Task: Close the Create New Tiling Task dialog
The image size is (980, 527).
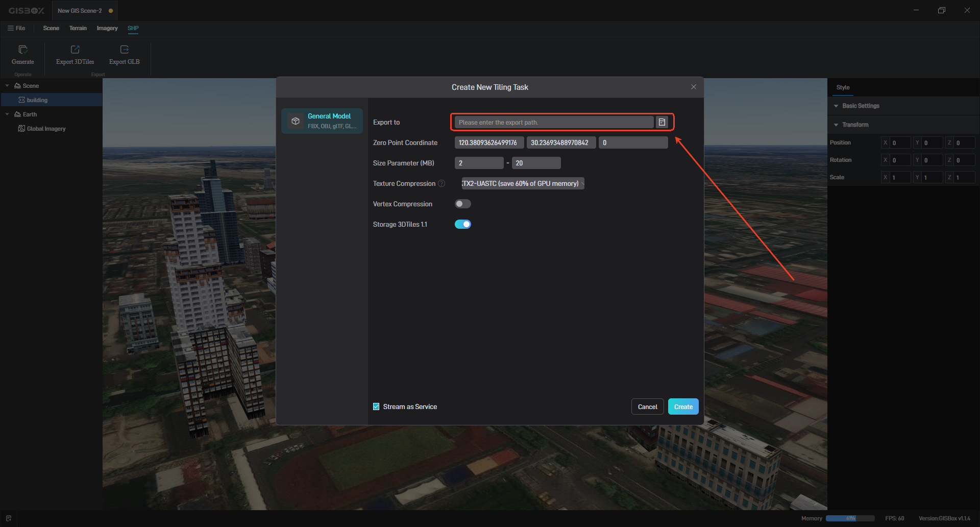Action: [x=693, y=87]
